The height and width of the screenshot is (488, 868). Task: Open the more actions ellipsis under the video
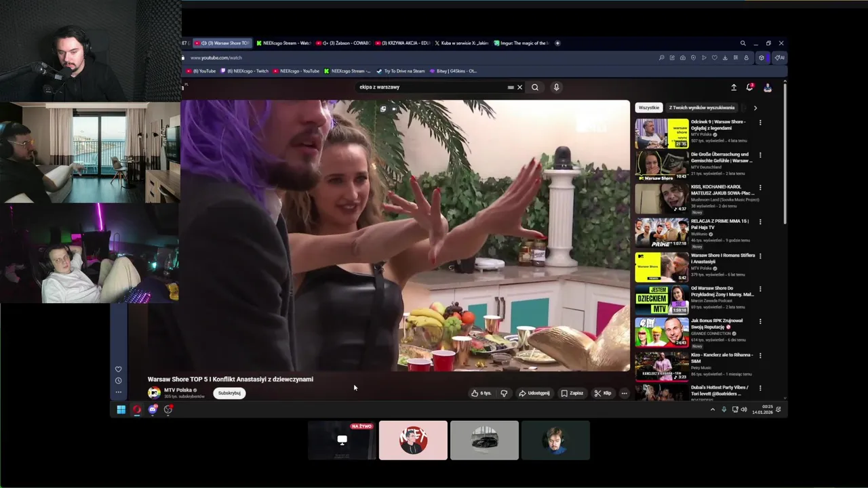pyautogui.click(x=624, y=393)
